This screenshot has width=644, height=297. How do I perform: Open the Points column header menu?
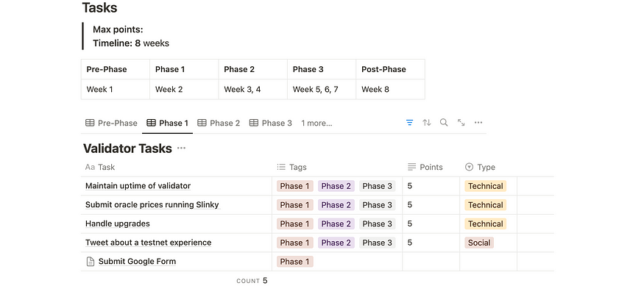coord(431,167)
